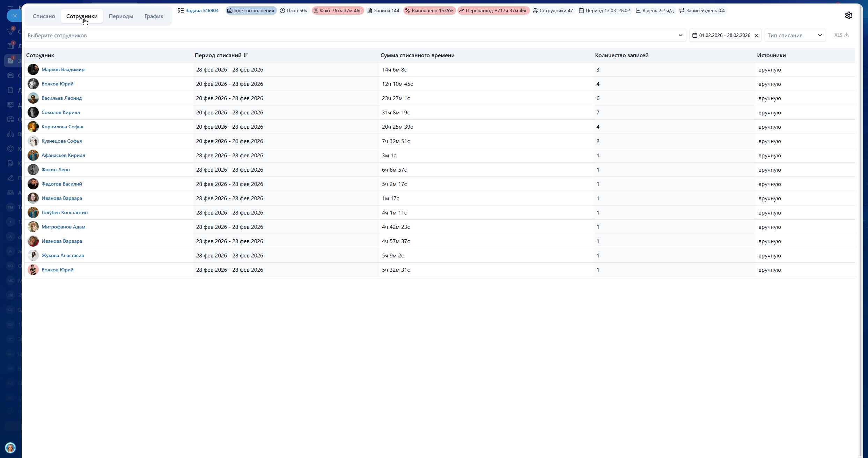
Task: Click Марков Владимир's avatar
Action: (x=33, y=69)
